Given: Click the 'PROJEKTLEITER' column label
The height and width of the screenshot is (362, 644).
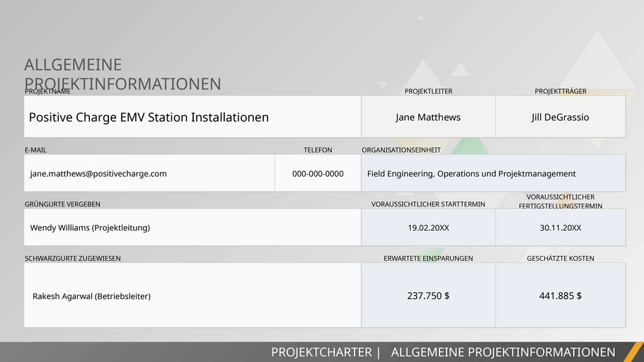Looking at the screenshot, I should 428,91.
